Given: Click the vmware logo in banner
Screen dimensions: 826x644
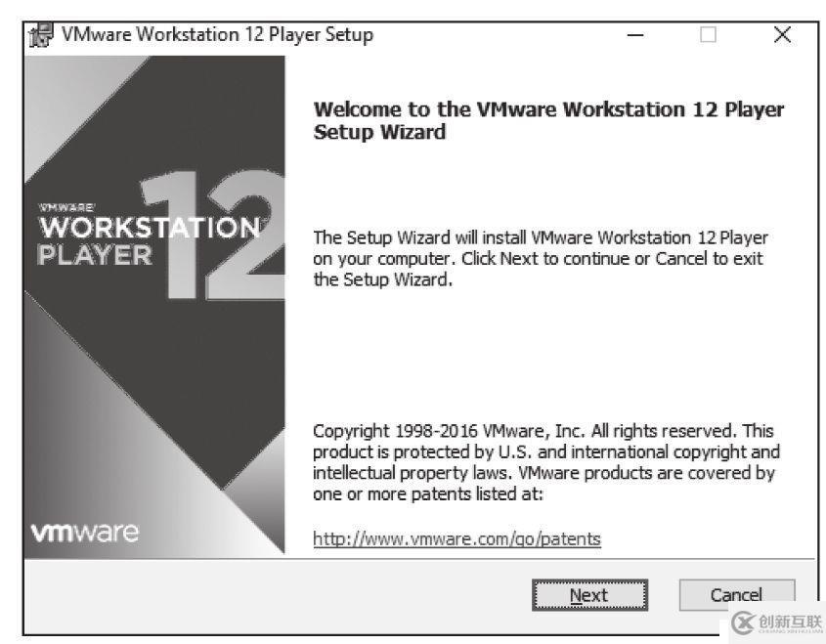Looking at the screenshot, I should tap(85, 533).
